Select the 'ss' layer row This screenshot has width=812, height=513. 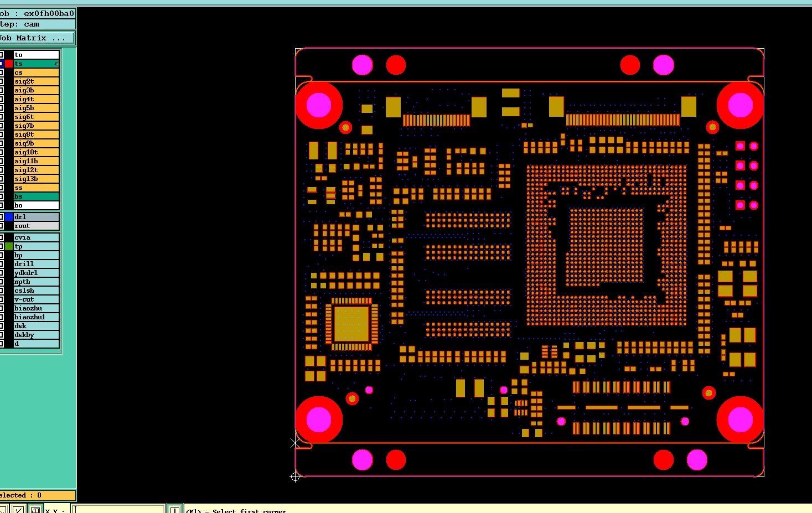coord(37,188)
